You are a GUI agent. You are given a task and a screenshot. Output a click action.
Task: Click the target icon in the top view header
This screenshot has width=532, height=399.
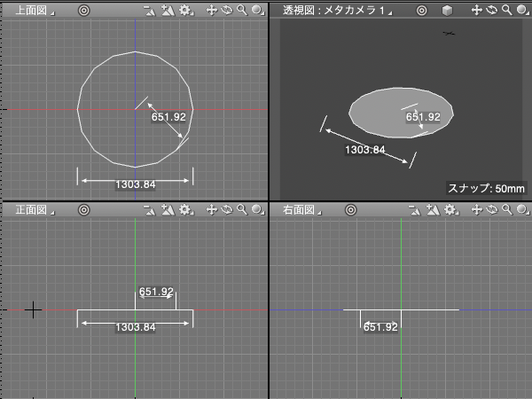point(83,11)
